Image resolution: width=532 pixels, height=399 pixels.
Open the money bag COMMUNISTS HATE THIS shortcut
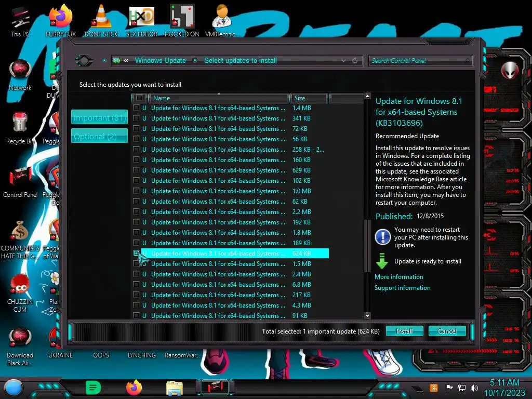pyautogui.click(x=20, y=239)
